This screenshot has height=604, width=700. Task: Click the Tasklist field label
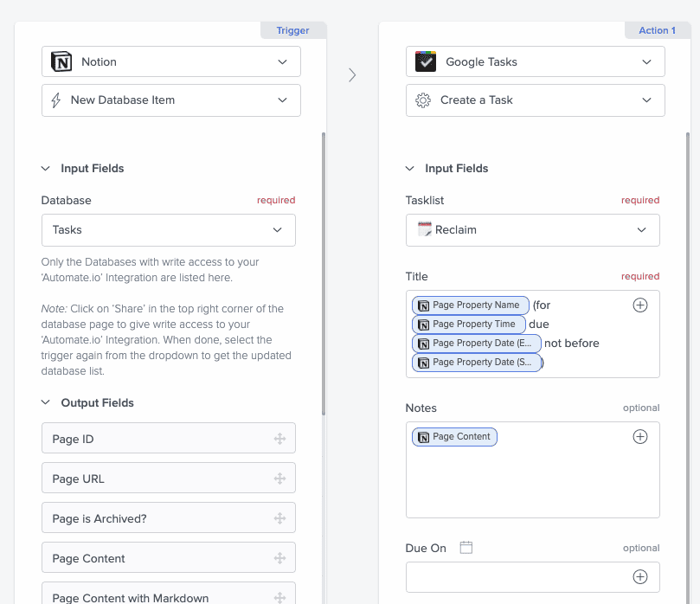point(425,201)
